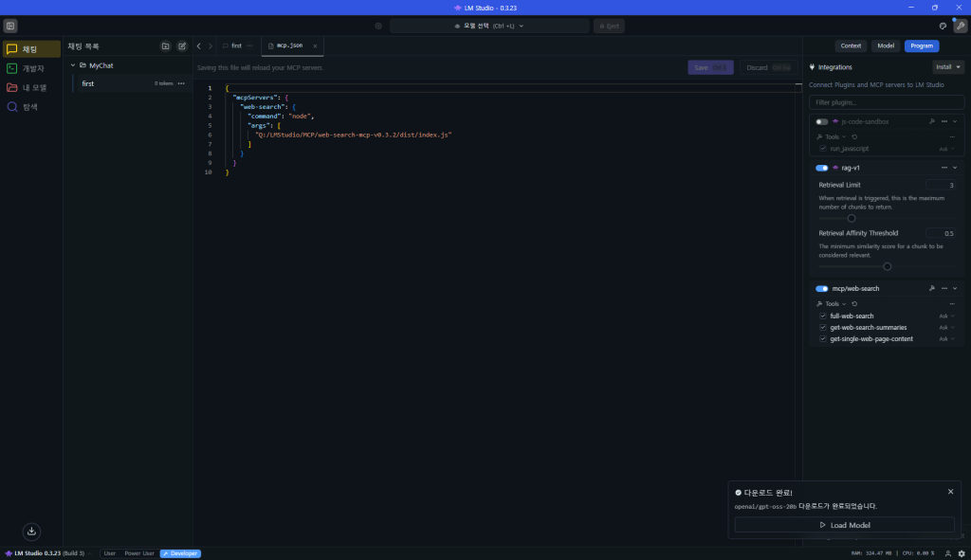Create a new chat with pencil icon
This screenshot has height=560, width=971.
pyautogui.click(x=182, y=46)
